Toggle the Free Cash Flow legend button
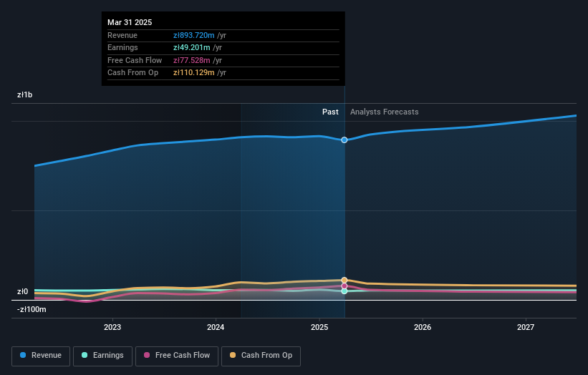The width and height of the screenshot is (588, 375). 177,356
